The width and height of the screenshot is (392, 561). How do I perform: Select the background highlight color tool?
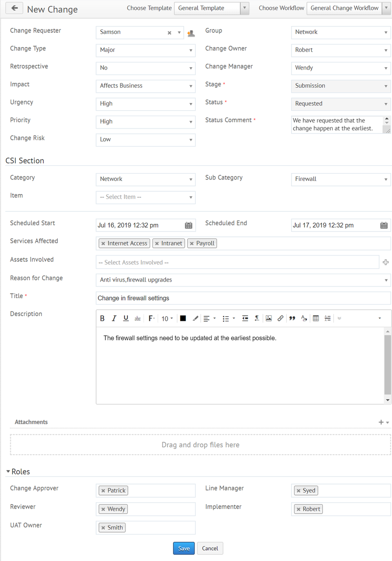[195, 318]
